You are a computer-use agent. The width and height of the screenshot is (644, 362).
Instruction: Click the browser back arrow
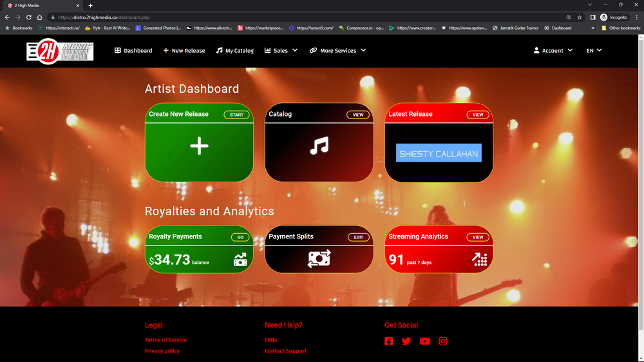tap(7, 17)
